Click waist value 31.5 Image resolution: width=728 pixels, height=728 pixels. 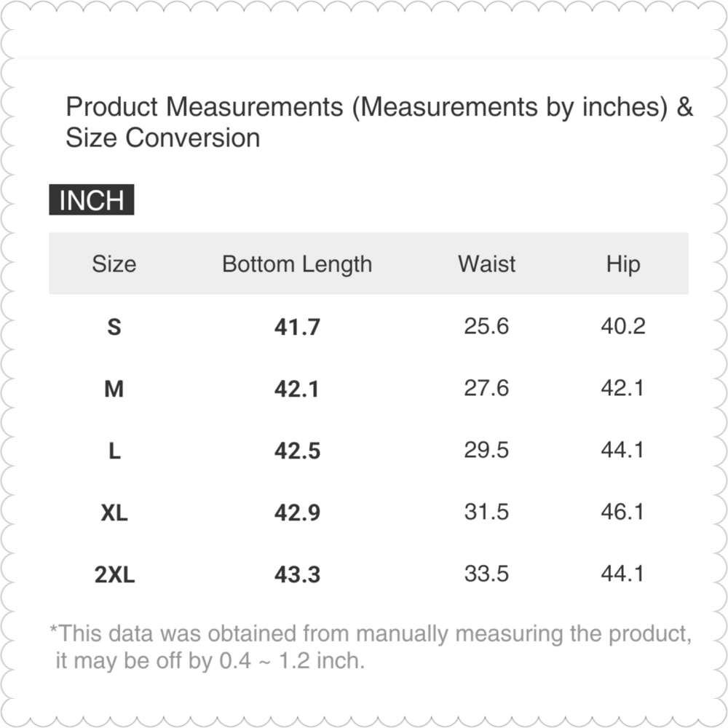pos(486,512)
